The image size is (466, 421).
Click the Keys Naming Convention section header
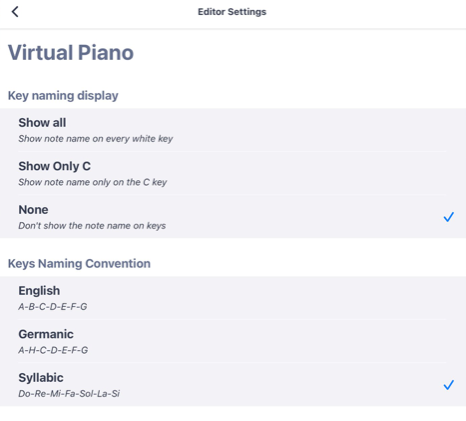coord(79,264)
